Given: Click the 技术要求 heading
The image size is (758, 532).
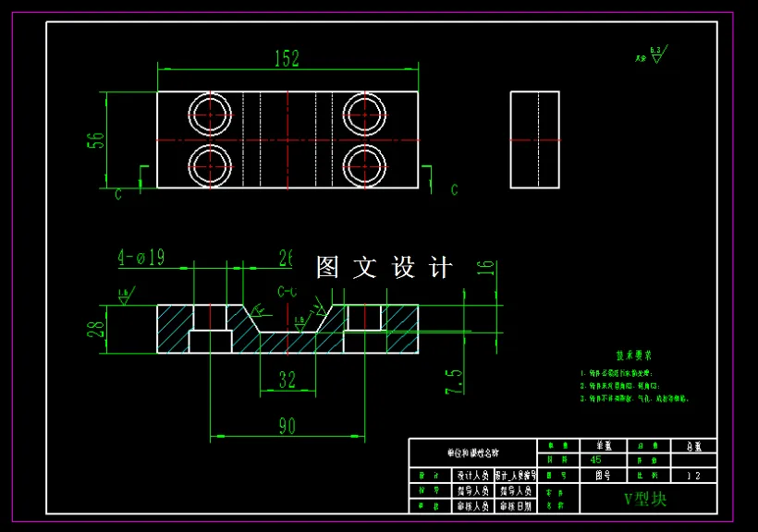Looking at the screenshot, I should pyautogui.click(x=634, y=356).
